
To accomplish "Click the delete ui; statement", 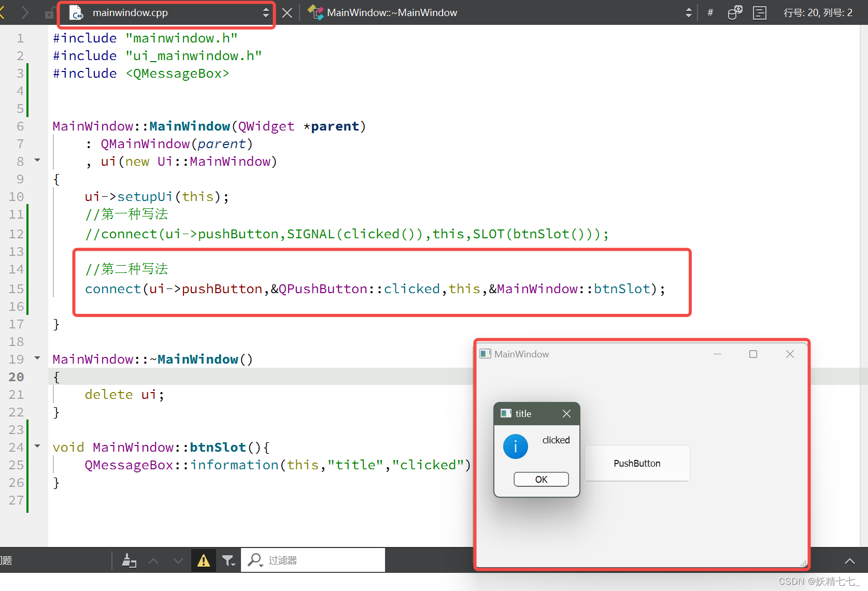I will pos(124,394).
